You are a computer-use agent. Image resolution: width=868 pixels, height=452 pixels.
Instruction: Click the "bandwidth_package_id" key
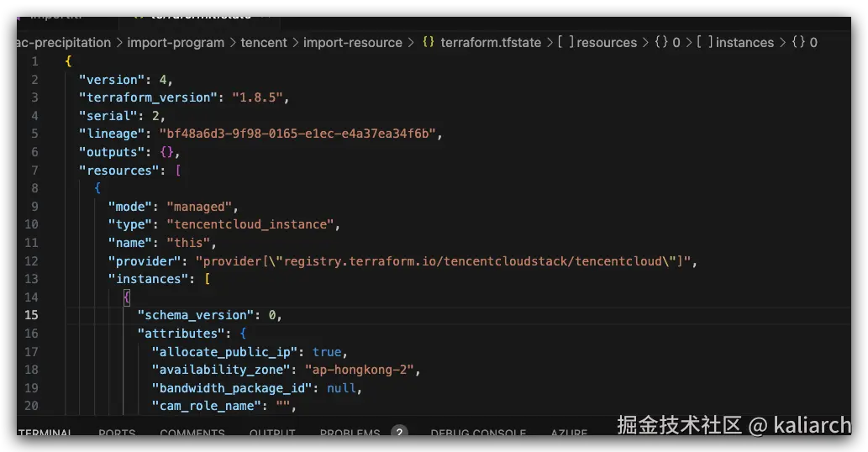coord(233,388)
